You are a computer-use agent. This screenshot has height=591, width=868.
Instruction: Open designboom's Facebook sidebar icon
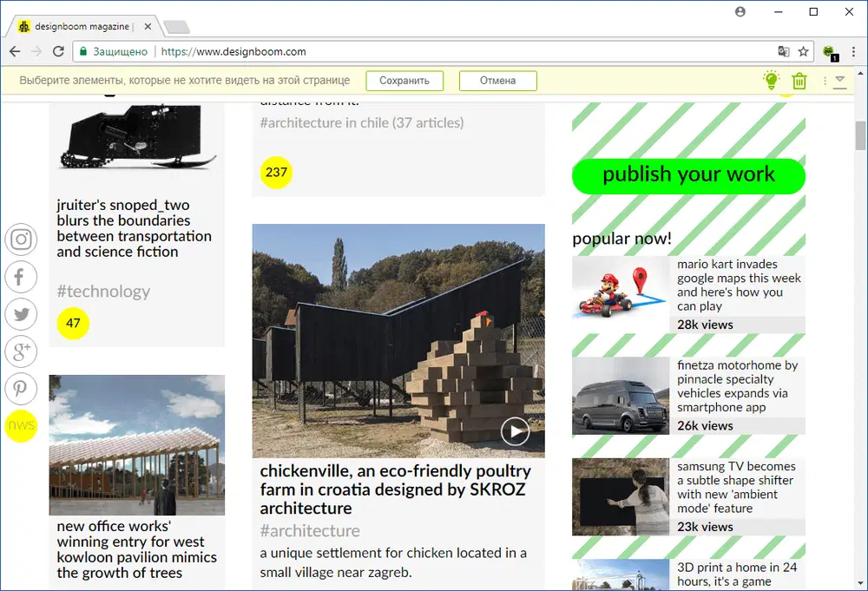coord(21,277)
